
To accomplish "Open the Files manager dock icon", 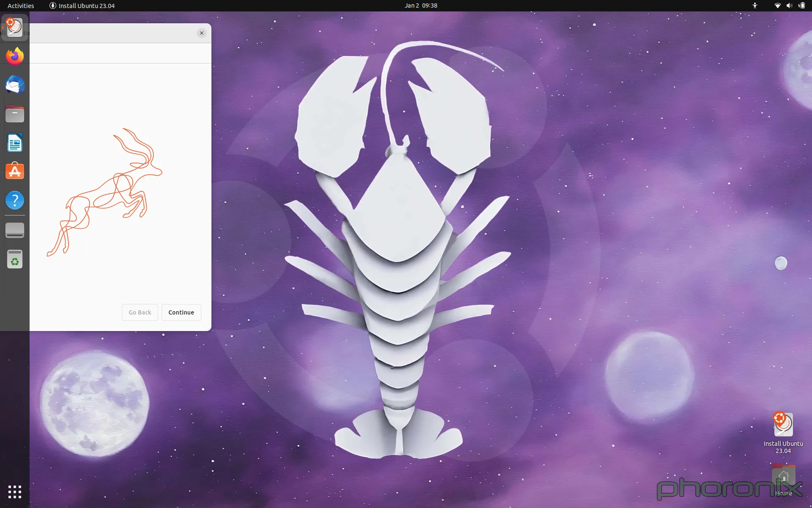I will point(15,114).
